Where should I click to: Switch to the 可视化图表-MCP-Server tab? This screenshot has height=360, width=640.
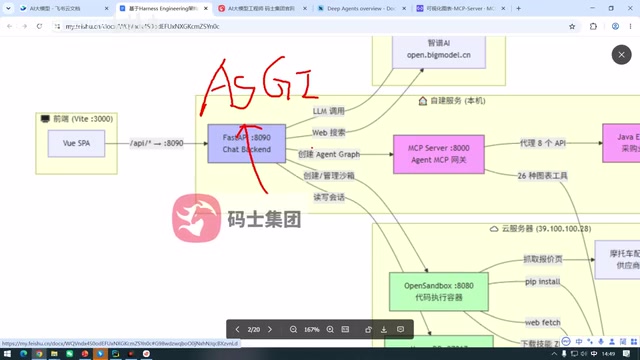pos(460,8)
